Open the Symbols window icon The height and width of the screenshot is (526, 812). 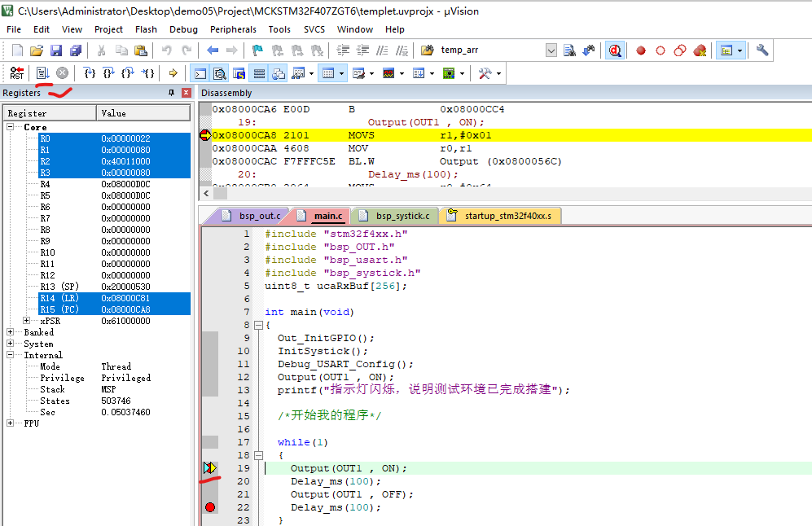239,73
